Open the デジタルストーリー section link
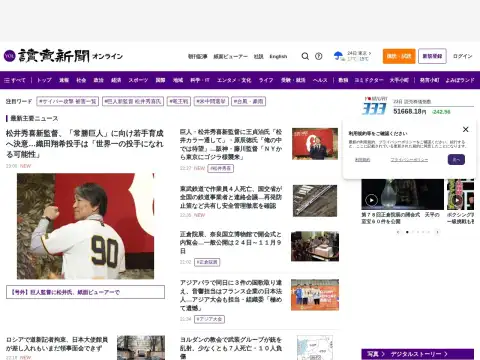The width and height of the screenshot is (480, 360). point(419,354)
